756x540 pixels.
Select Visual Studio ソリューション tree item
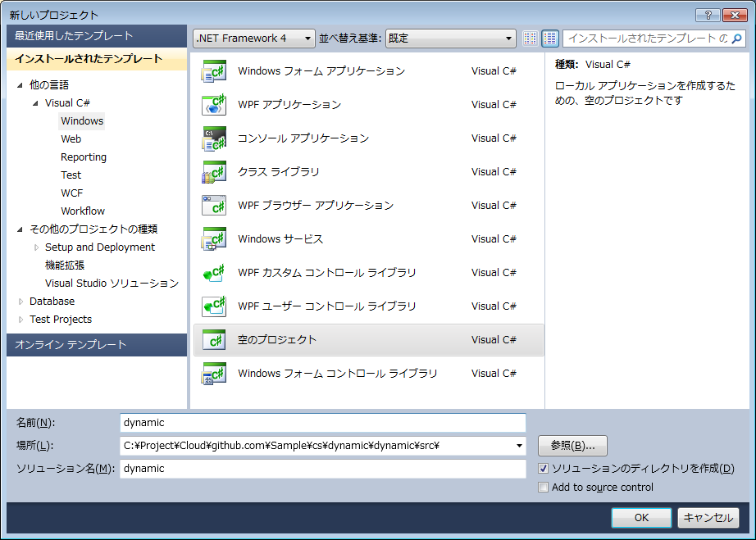click(112, 284)
